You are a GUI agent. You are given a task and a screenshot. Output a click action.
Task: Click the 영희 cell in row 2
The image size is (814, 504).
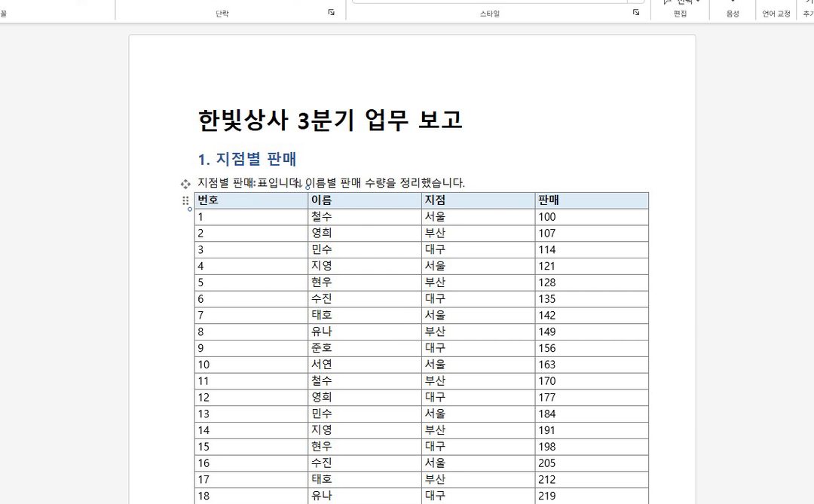[365, 233]
